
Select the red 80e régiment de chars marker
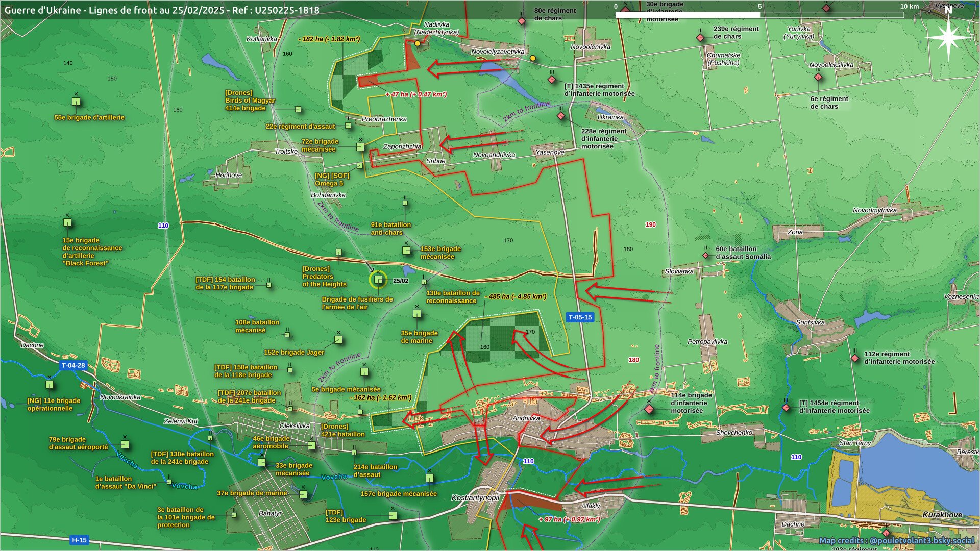click(522, 21)
